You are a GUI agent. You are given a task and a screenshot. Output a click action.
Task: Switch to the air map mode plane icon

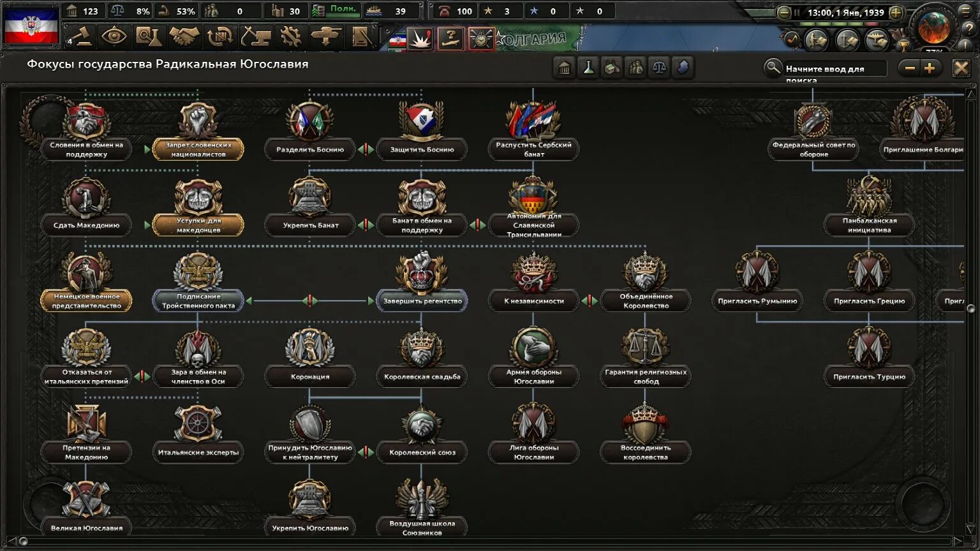tap(877, 40)
